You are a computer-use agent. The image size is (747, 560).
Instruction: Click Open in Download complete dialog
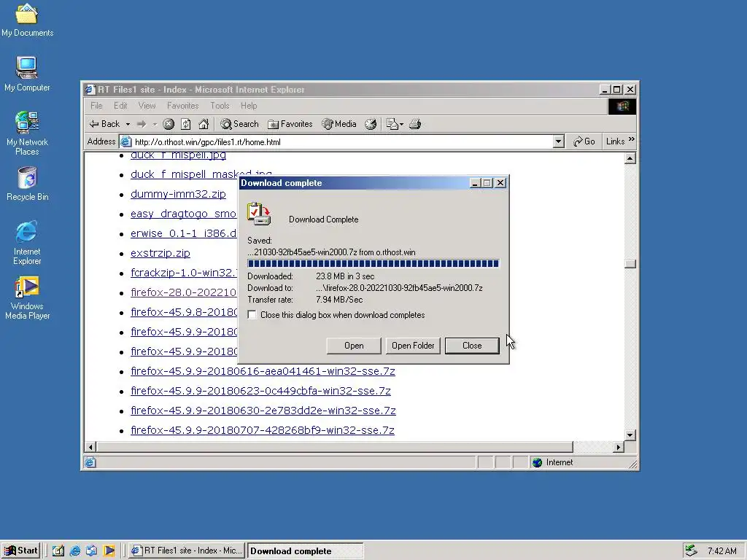pos(354,346)
